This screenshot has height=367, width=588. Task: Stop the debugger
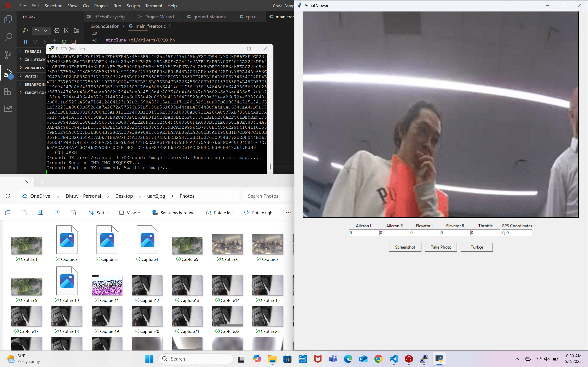pos(74,42)
